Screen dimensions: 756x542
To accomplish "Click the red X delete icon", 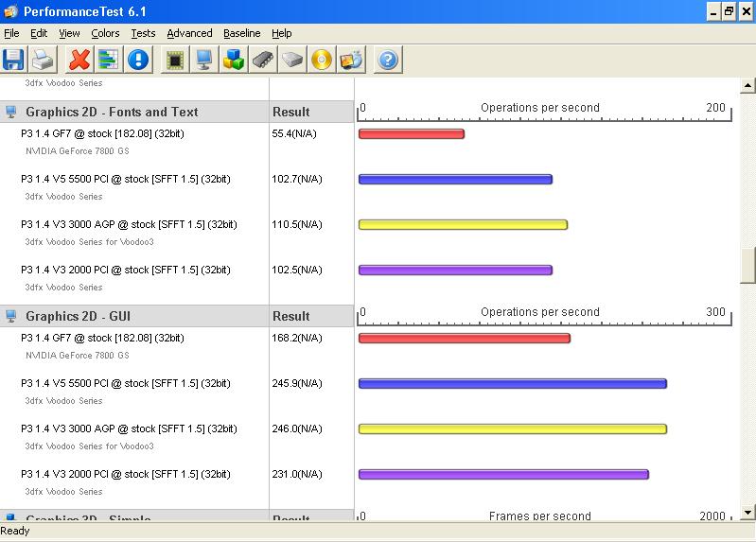I will (x=79, y=61).
